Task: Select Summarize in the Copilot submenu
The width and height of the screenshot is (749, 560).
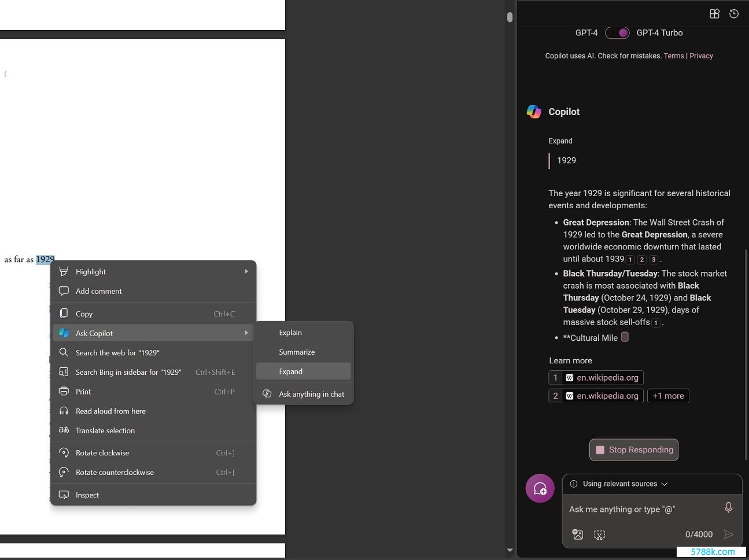Action: 303,352
